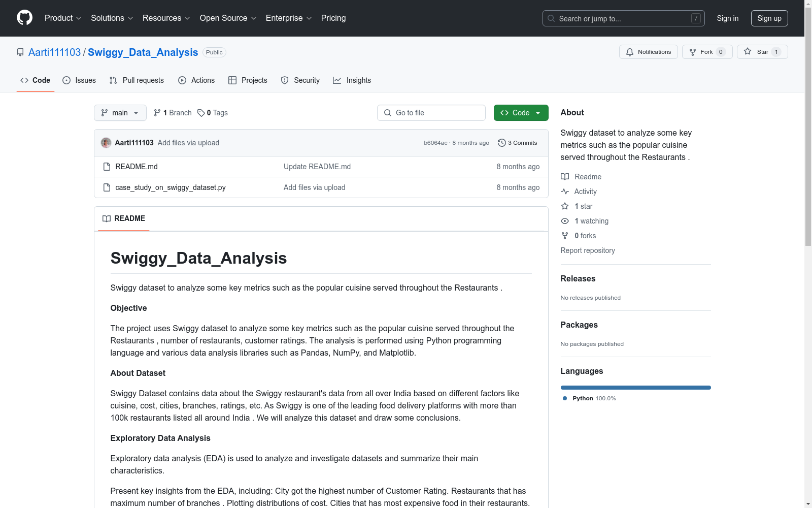This screenshot has width=812, height=508.
Task: Click the Python language bar
Action: tap(636, 388)
